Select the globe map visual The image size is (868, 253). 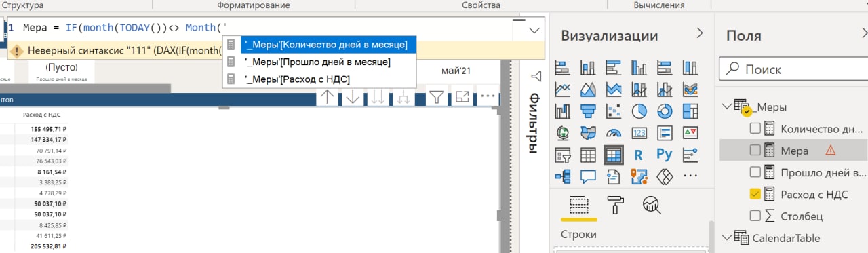click(x=563, y=132)
